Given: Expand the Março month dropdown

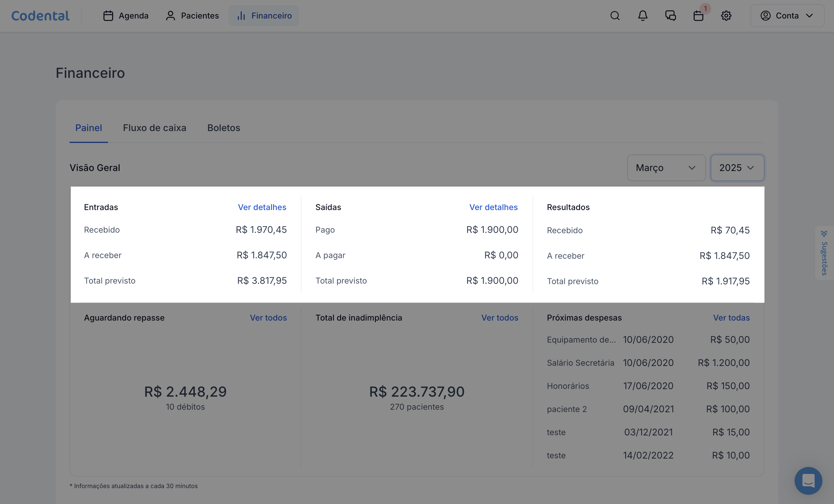Looking at the screenshot, I should click(x=666, y=168).
